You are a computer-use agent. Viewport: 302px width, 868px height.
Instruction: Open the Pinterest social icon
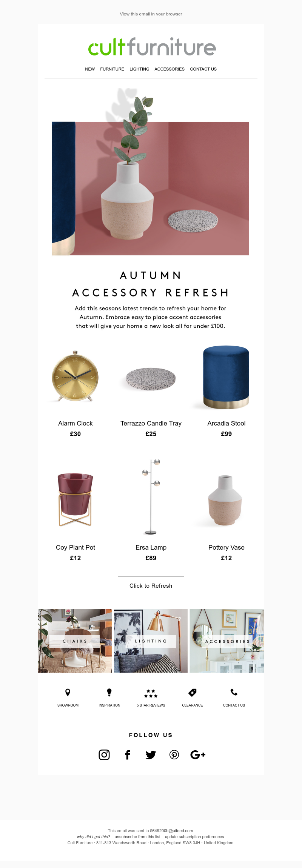click(174, 754)
